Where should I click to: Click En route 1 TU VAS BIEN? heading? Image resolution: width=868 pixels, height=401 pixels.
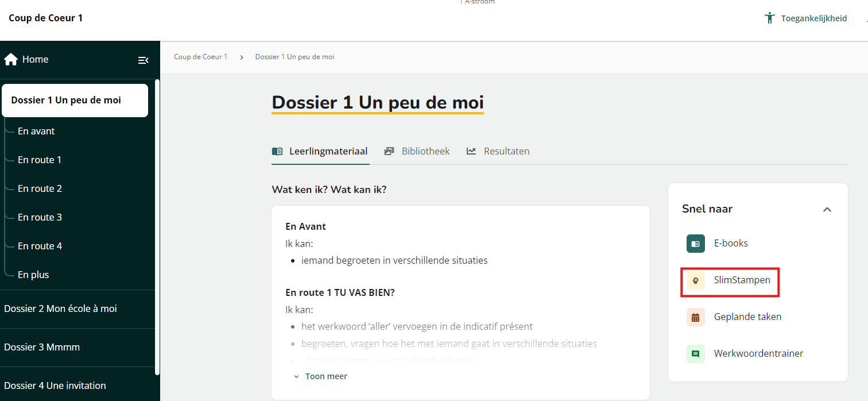tap(340, 293)
